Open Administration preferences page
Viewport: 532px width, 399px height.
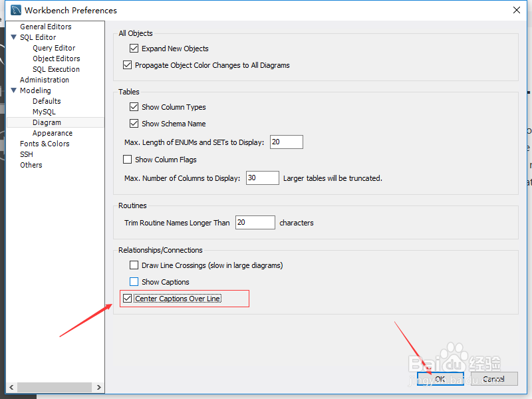(x=45, y=80)
